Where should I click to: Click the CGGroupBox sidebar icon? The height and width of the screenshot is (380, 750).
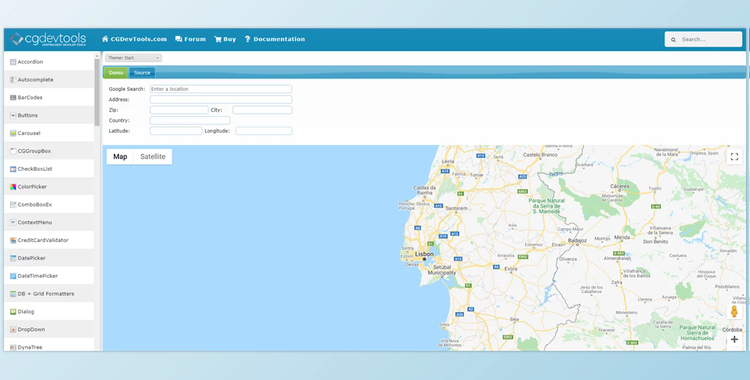pos(13,151)
